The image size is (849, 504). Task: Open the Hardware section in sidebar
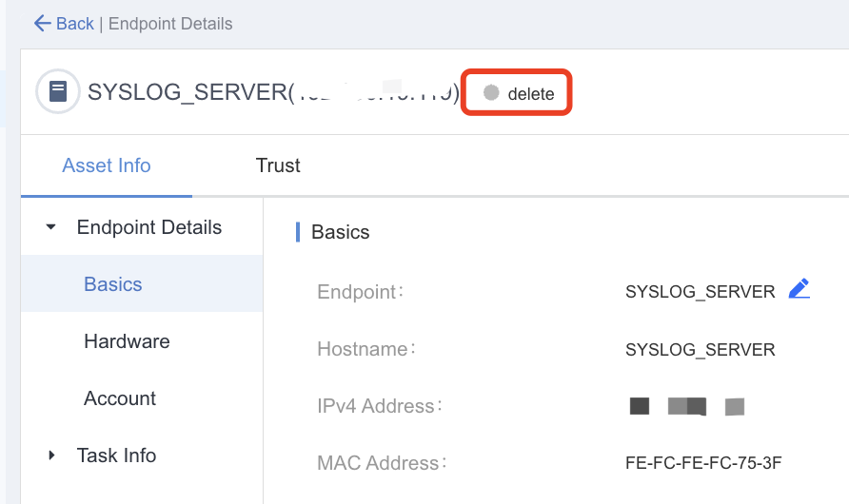tap(127, 341)
